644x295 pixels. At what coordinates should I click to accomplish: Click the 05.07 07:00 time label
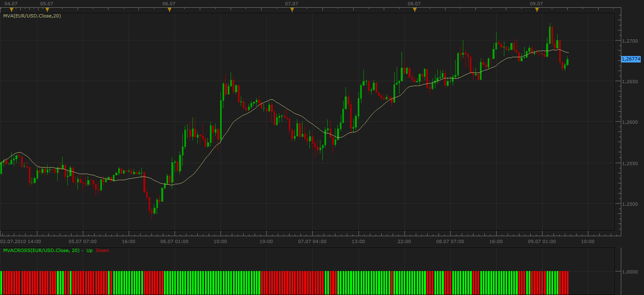(82, 241)
